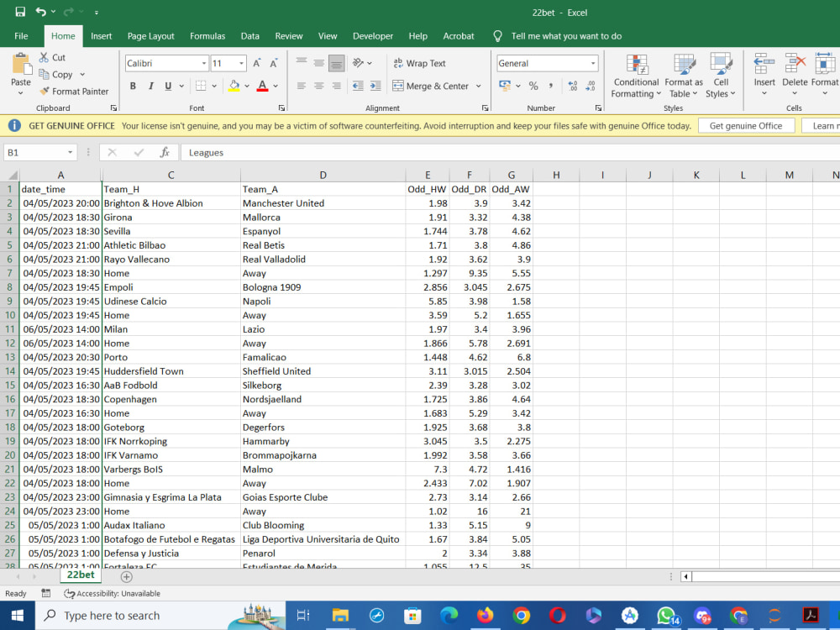Click the Format Painter brush

tap(45, 91)
